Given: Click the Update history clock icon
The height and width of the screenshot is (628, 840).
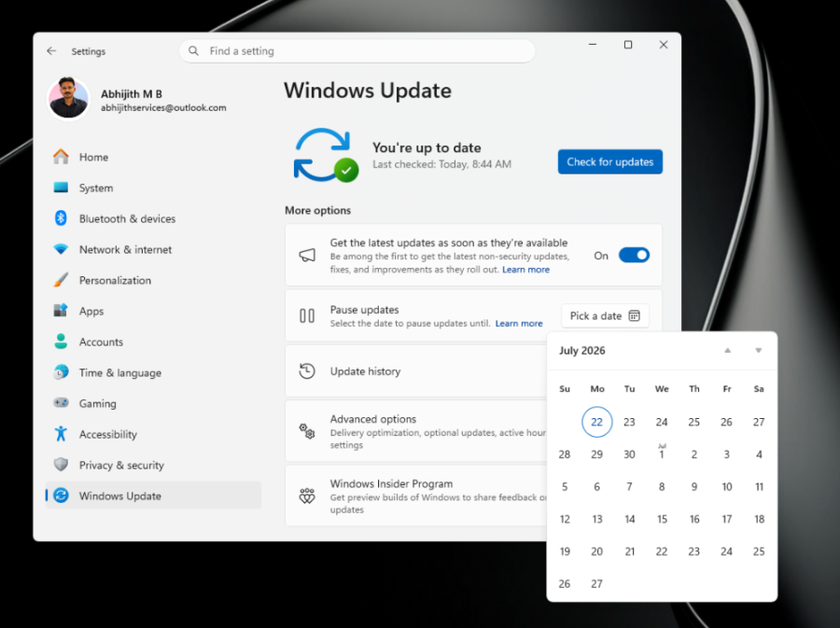Looking at the screenshot, I should (x=307, y=371).
